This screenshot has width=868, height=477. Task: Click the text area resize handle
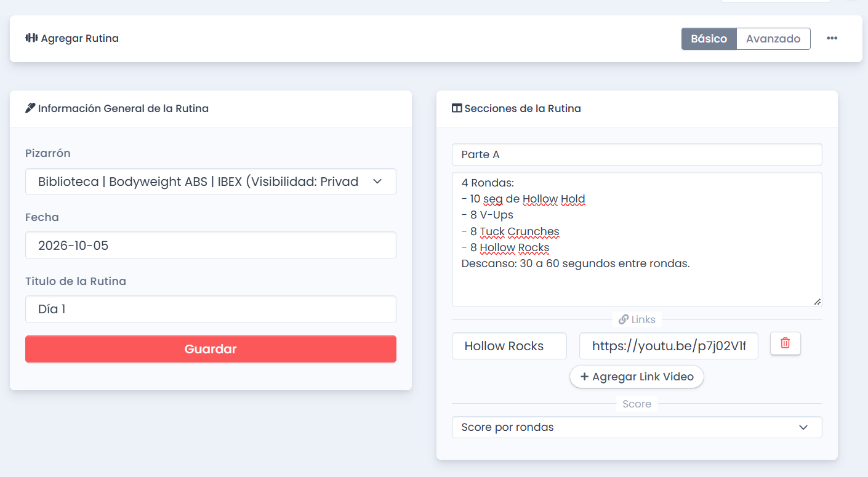click(x=818, y=302)
